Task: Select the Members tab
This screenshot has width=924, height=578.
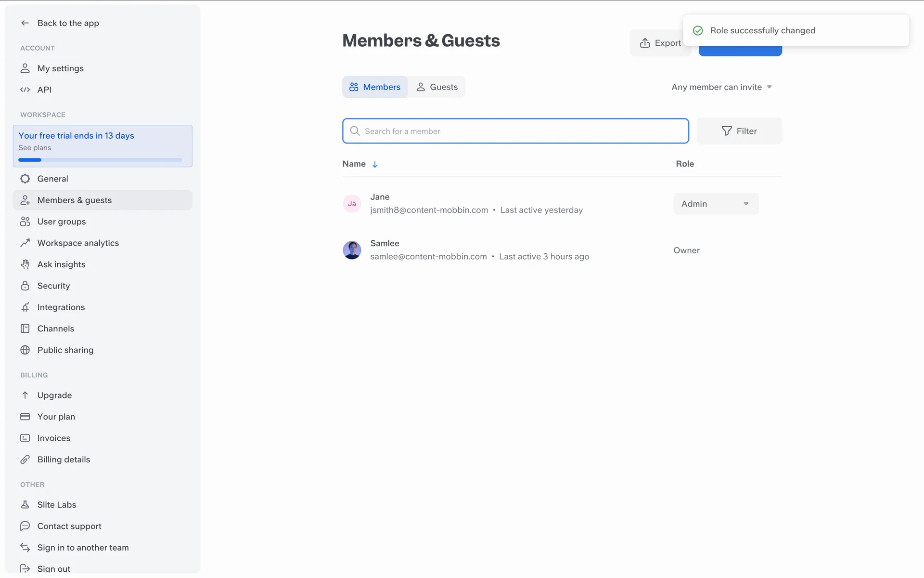Action: pos(375,87)
